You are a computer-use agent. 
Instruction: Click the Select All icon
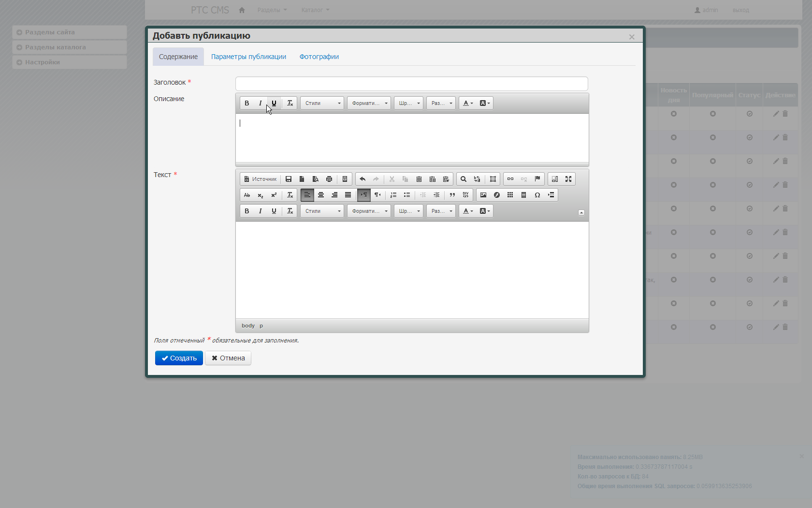[493, 179]
